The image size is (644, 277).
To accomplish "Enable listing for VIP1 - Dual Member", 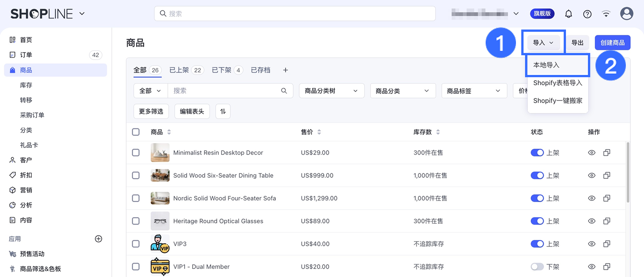I will (x=537, y=267).
